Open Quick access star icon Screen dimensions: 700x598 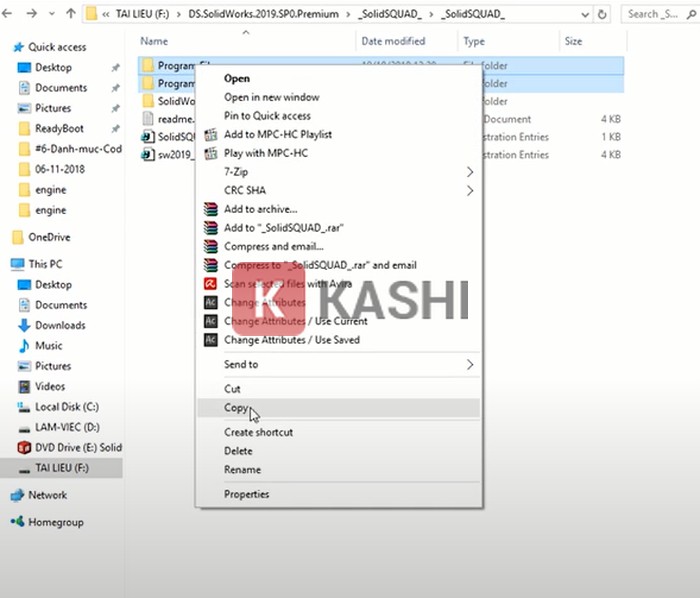pyautogui.click(x=18, y=47)
